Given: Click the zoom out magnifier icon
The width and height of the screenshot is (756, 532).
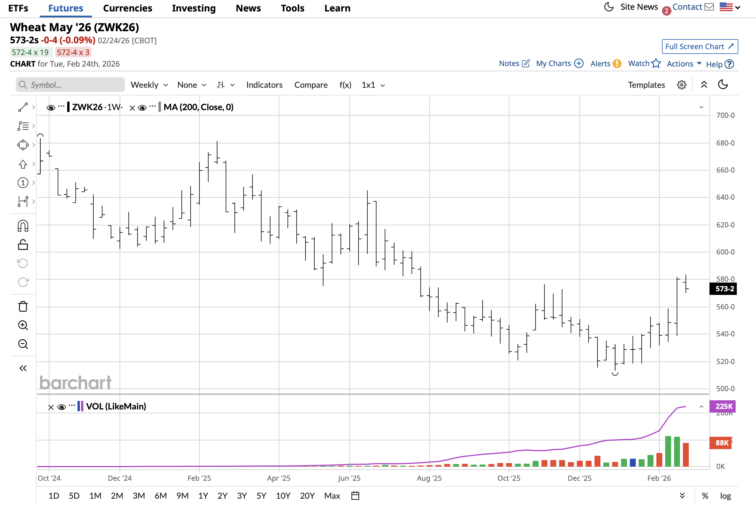Looking at the screenshot, I should tap(23, 344).
